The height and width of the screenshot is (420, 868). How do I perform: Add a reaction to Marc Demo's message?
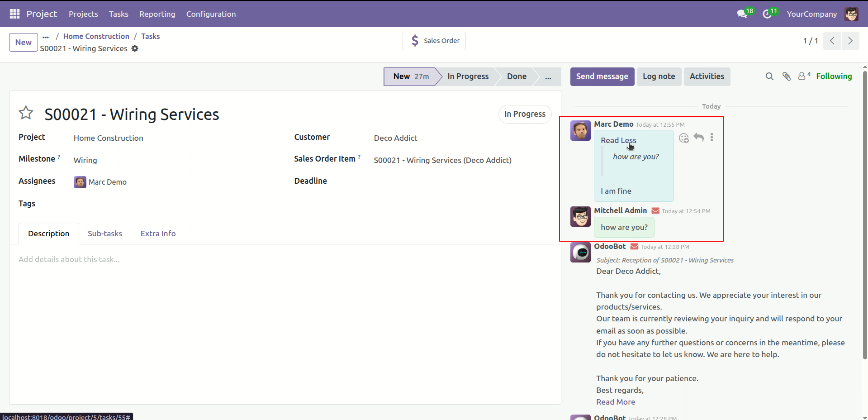(684, 138)
